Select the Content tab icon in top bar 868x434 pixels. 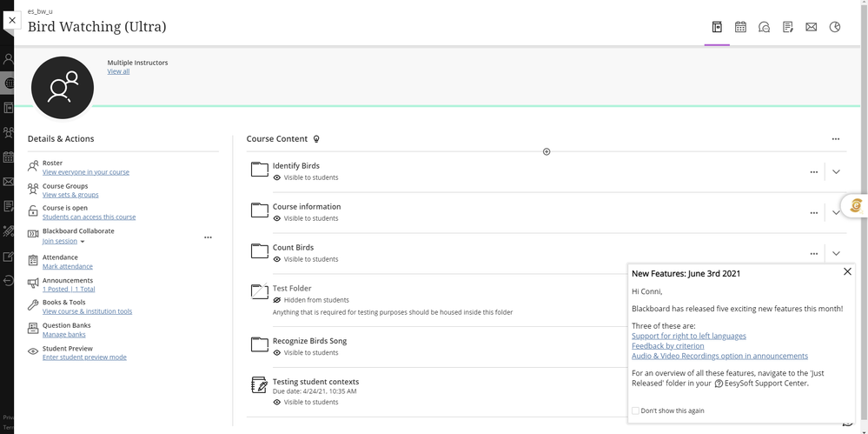click(x=717, y=27)
